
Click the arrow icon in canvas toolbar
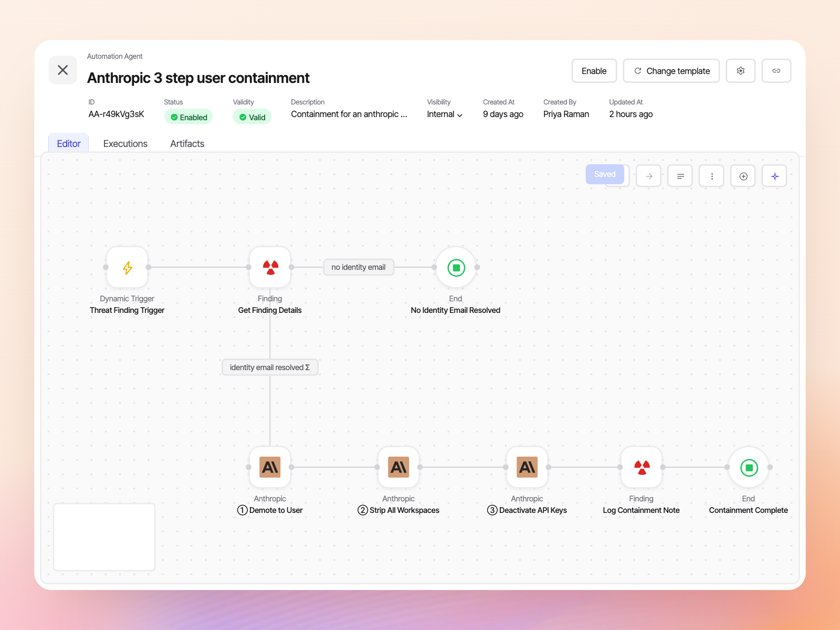point(649,176)
